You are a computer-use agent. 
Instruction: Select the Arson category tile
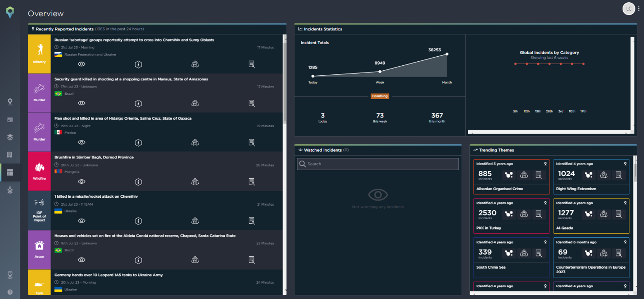point(39,250)
